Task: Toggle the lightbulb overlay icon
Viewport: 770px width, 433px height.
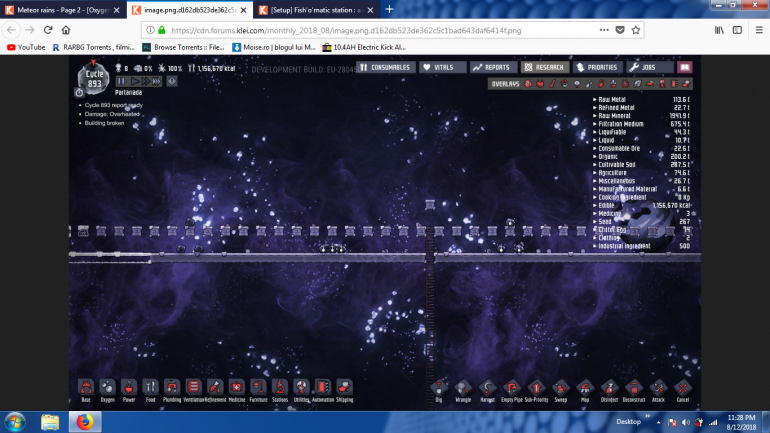Action: [577, 84]
